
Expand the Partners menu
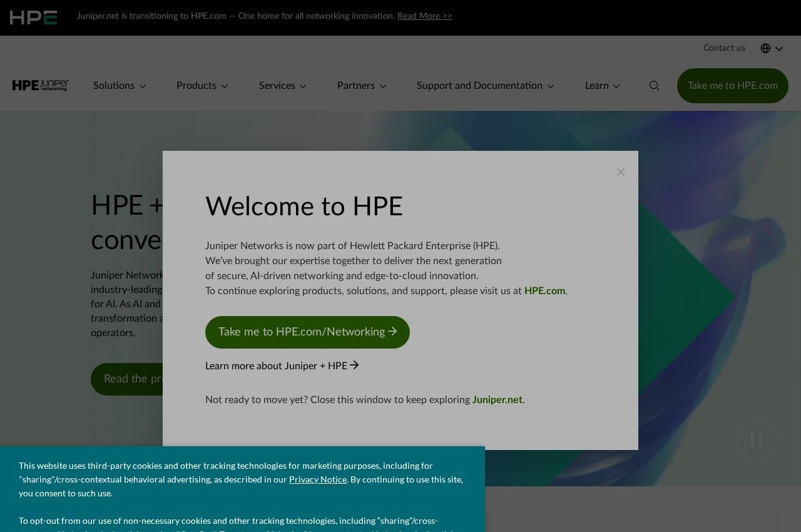[362, 86]
